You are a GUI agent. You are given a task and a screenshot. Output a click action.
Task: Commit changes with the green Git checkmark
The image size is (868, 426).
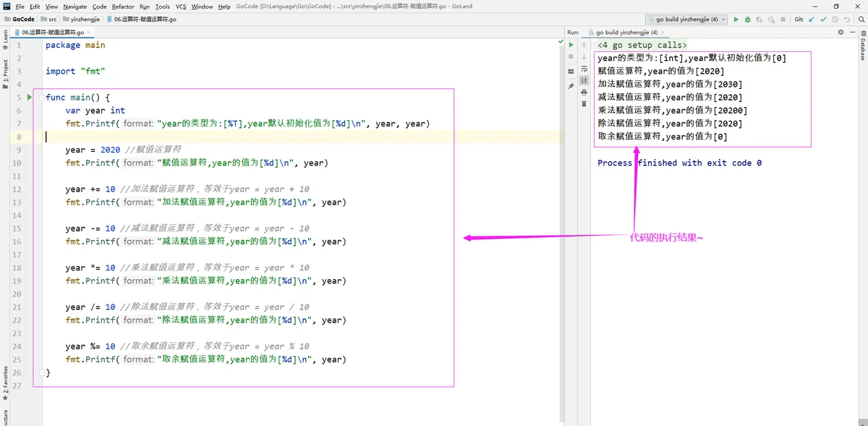click(x=824, y=20)
